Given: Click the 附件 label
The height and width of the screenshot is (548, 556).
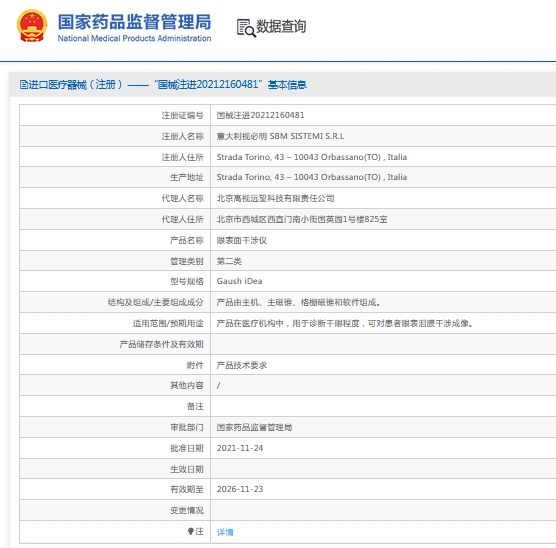Looking at the screenshot, I should click(195, 365).
